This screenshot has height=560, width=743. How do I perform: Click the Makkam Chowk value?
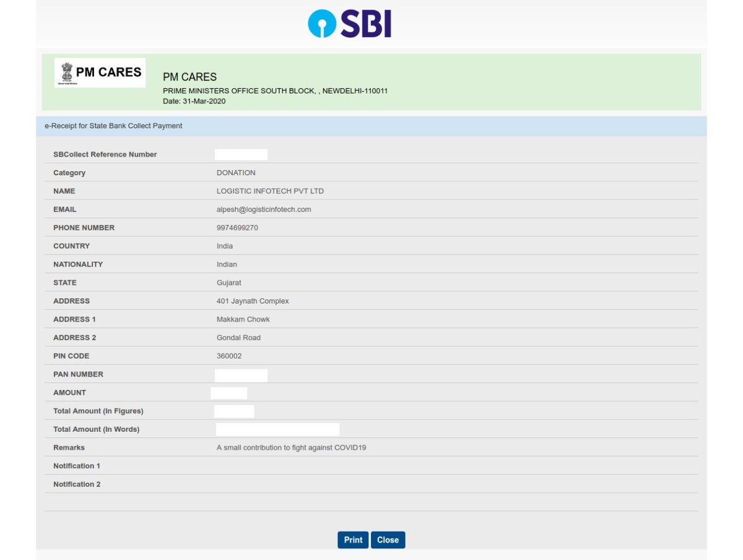click(x=243, y=319)
